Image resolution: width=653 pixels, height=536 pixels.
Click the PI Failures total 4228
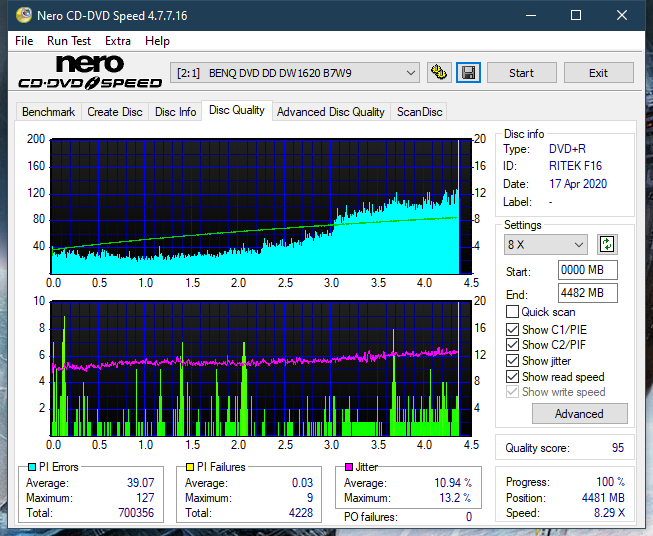301,513
